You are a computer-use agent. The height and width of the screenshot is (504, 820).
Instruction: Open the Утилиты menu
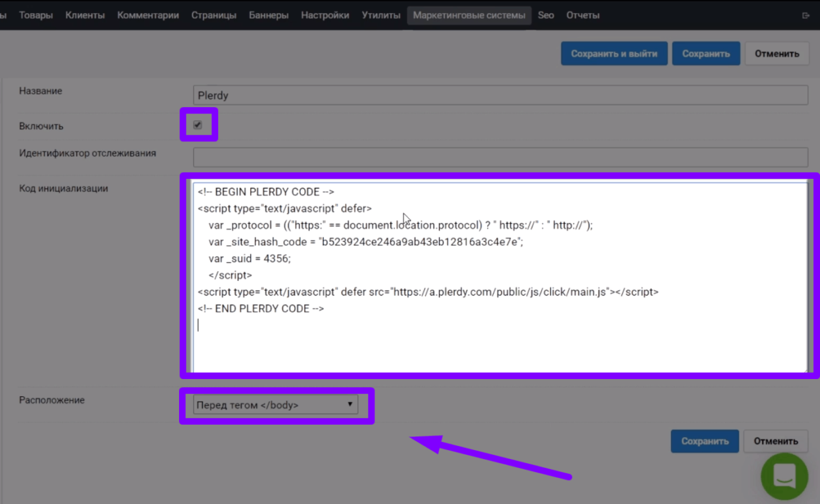[x=381, y=15]
